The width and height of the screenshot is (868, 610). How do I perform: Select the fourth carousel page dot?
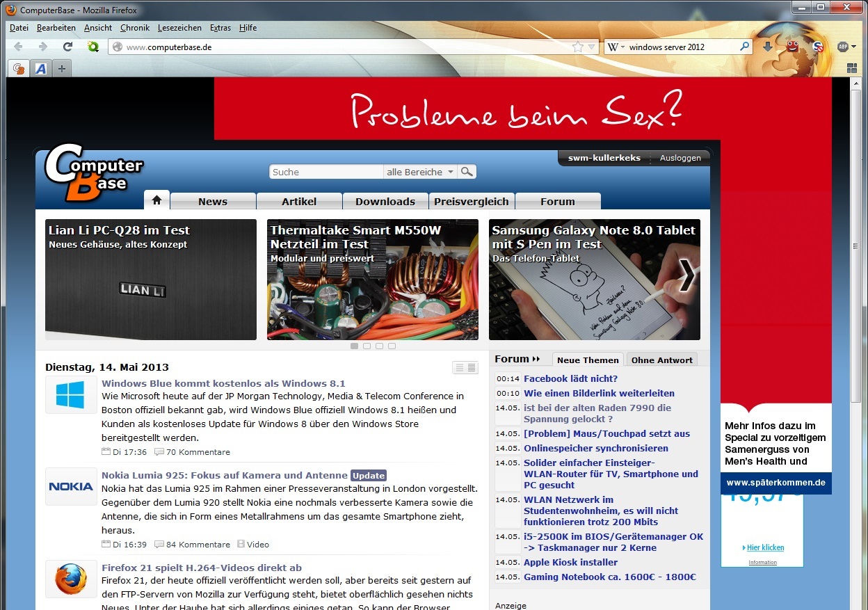[x=392, y=346]
